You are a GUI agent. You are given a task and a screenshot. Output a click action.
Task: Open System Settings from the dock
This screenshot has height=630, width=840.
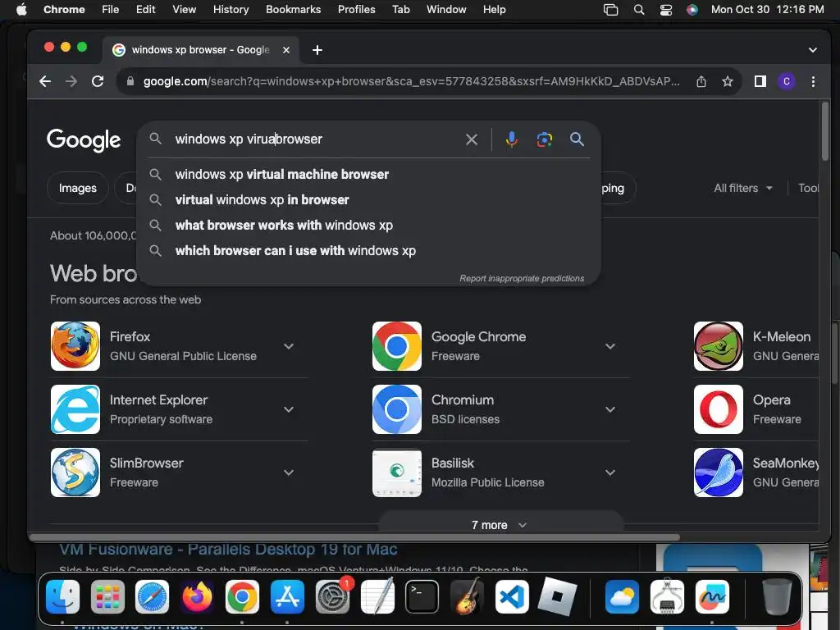(332, 596)
